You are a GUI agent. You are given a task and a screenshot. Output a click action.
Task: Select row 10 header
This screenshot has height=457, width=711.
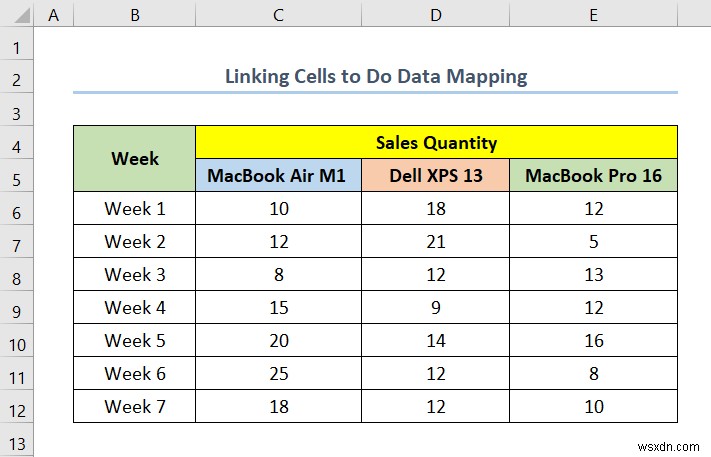point(17,340)
